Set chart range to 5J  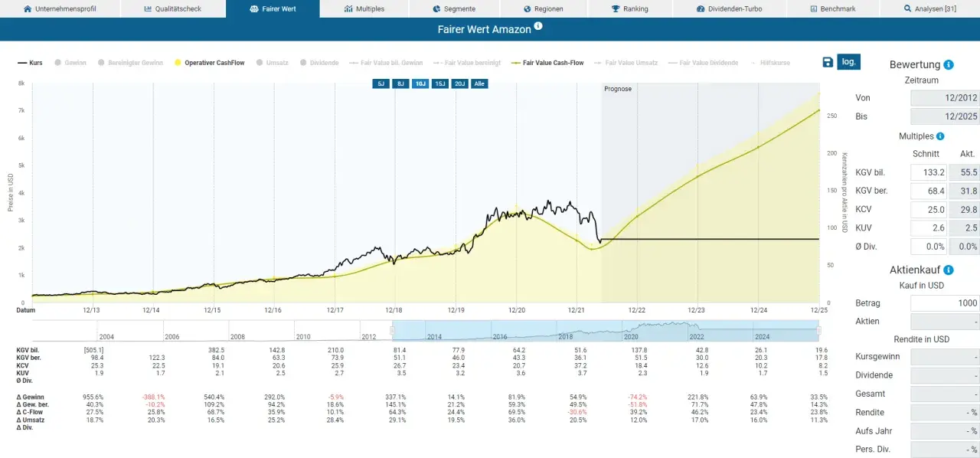tap(380, 83)
